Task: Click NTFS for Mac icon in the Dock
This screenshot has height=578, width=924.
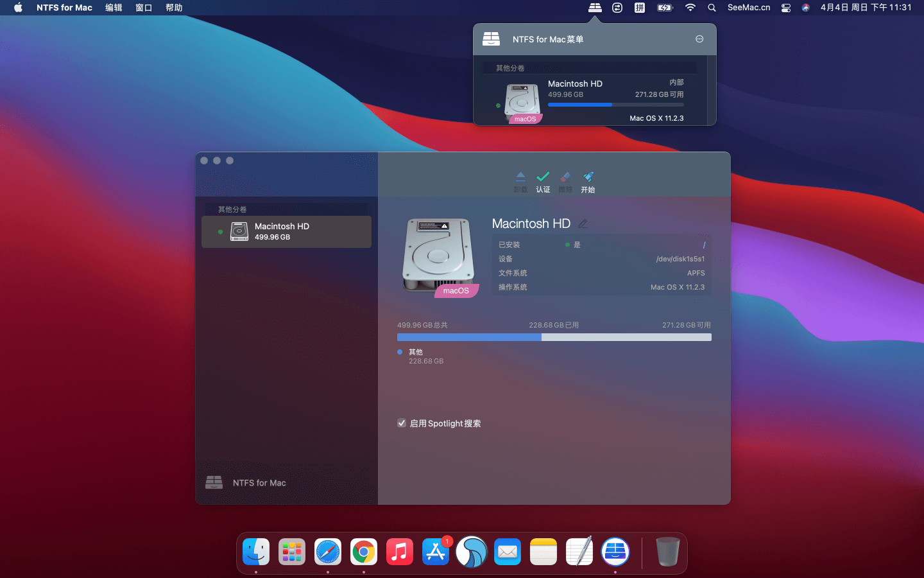Action: [615, 552]
